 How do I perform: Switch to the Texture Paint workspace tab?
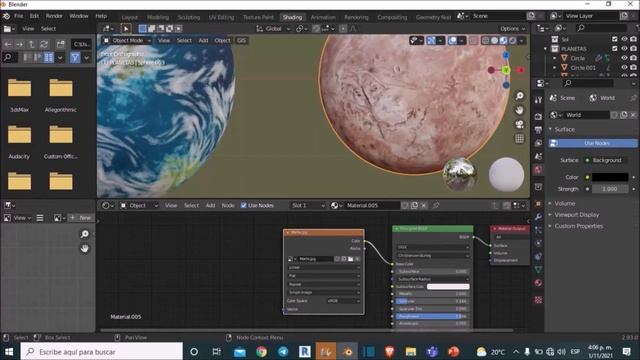click(x=258, y=17)
